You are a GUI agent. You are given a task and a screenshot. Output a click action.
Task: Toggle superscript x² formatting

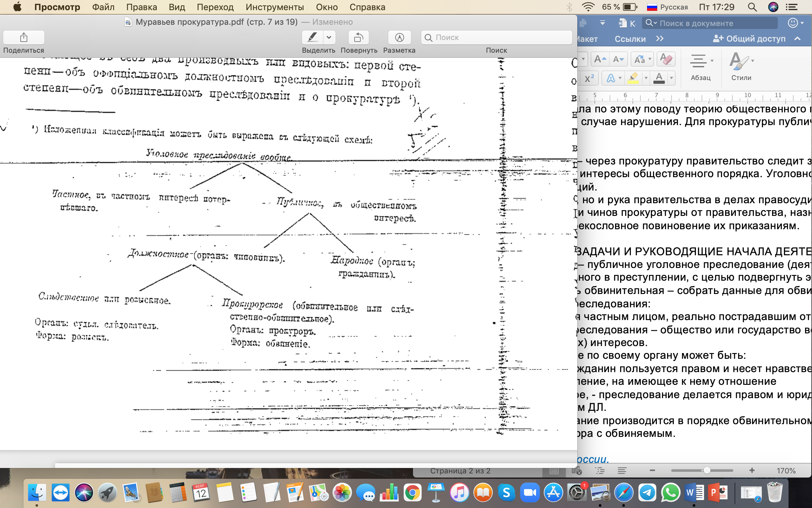coord(589,78)
